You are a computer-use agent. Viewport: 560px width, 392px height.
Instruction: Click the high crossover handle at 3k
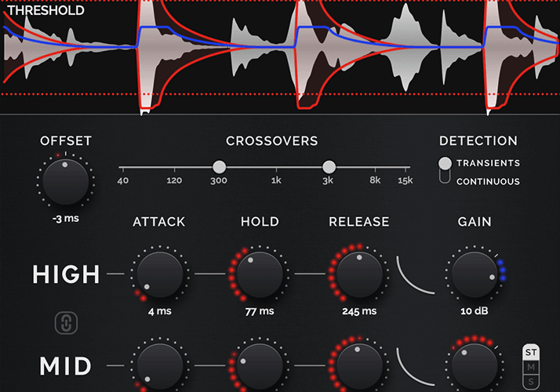tap(329, 167)
